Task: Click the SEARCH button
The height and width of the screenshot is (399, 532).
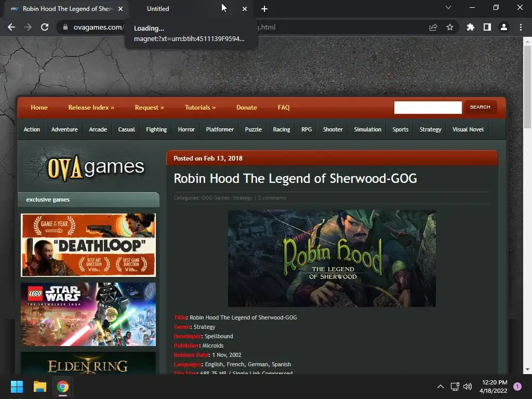Action: [480, 107]
